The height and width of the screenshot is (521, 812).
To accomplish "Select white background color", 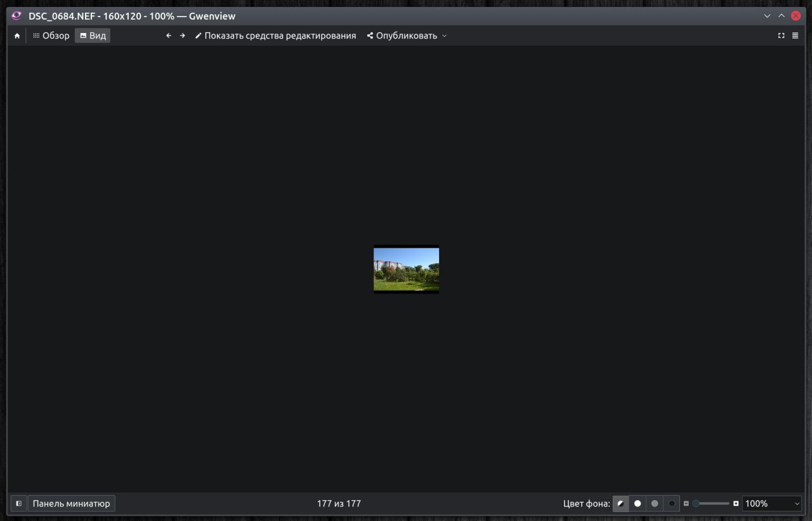I will click(638, 504).
